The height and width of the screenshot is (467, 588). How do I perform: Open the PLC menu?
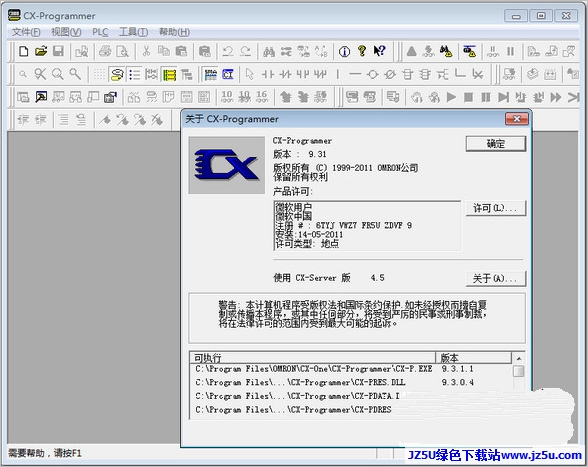pos(100,32)
